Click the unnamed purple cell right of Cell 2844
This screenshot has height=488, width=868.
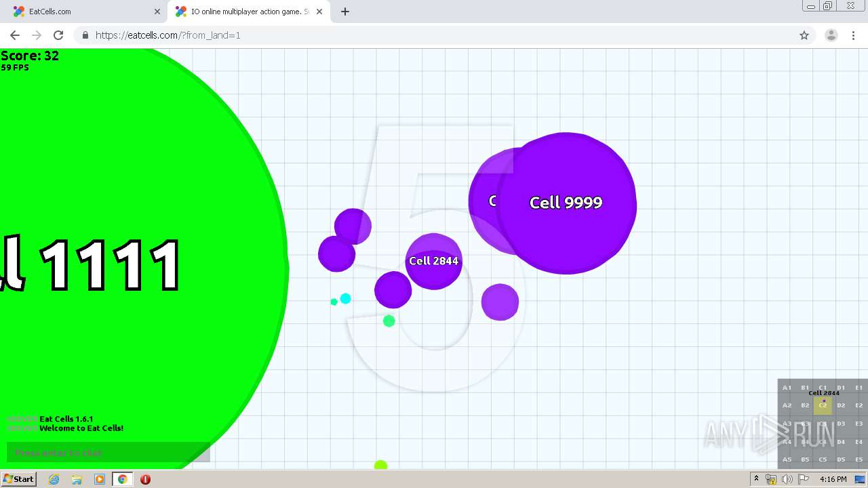(500, 302)
